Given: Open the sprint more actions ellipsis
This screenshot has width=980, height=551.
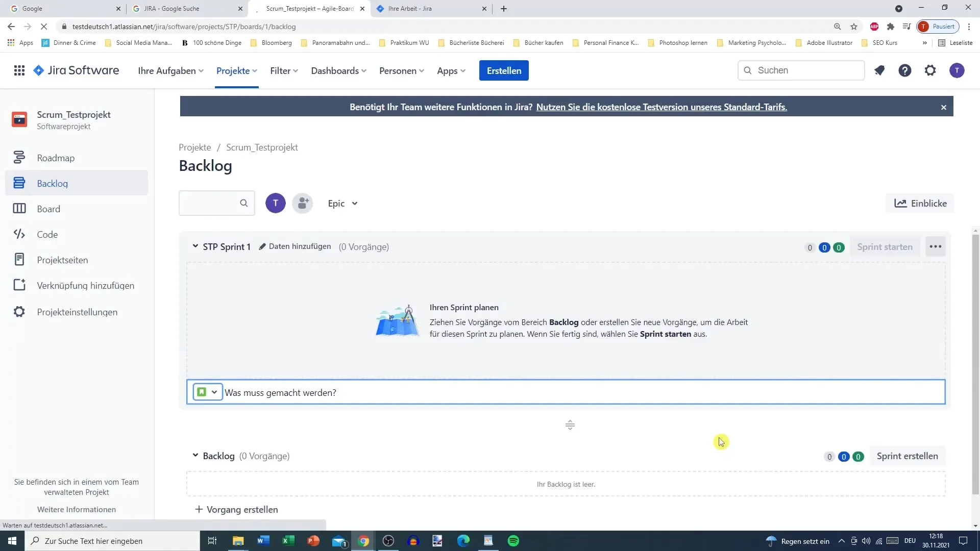Looking at the screenshot, I should [x=935, y=246].
